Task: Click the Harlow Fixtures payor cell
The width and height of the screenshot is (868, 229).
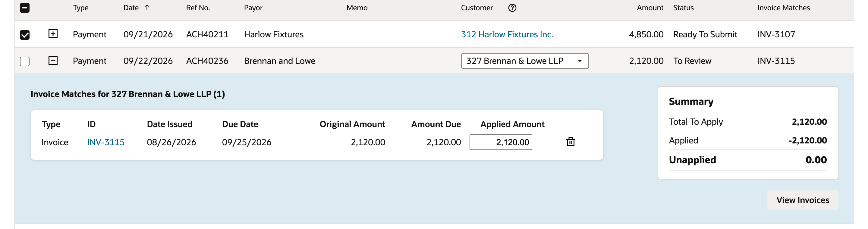Action: (274, 34)
